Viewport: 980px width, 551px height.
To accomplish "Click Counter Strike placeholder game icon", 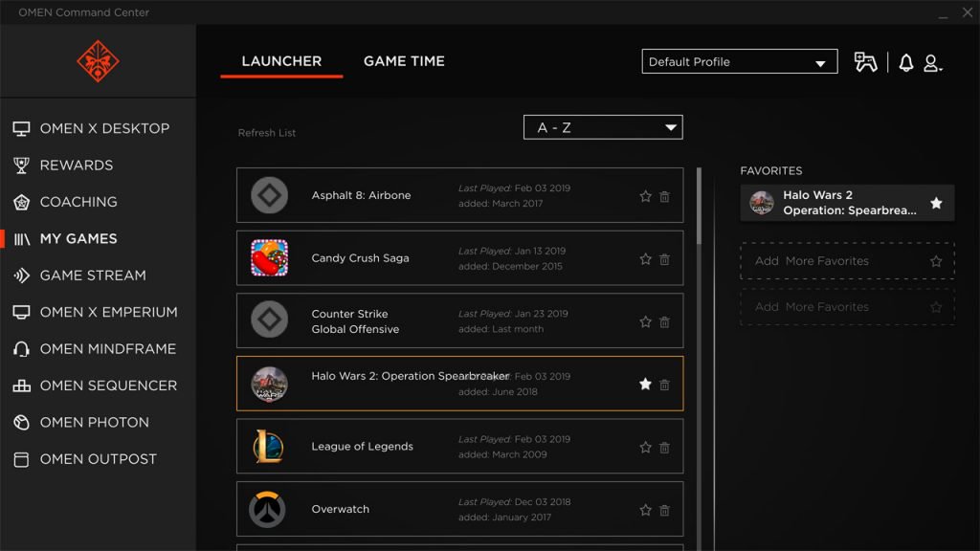I will coord(269,320).
